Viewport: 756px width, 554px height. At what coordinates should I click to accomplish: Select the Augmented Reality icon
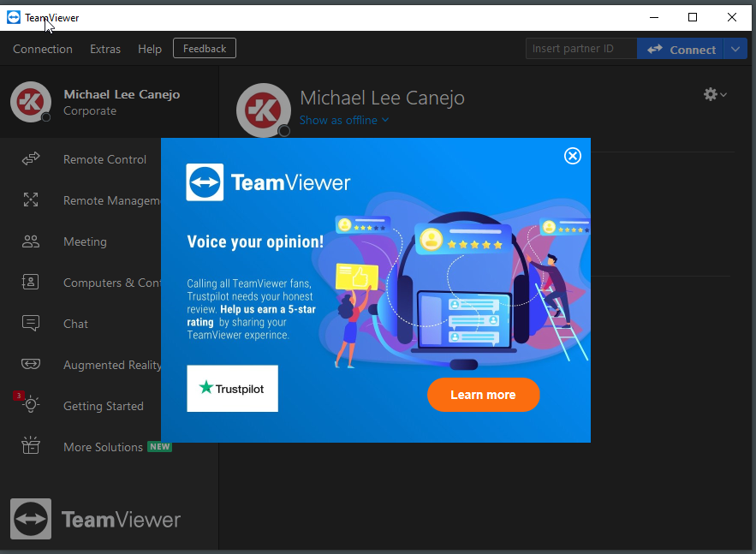(31, 364)
